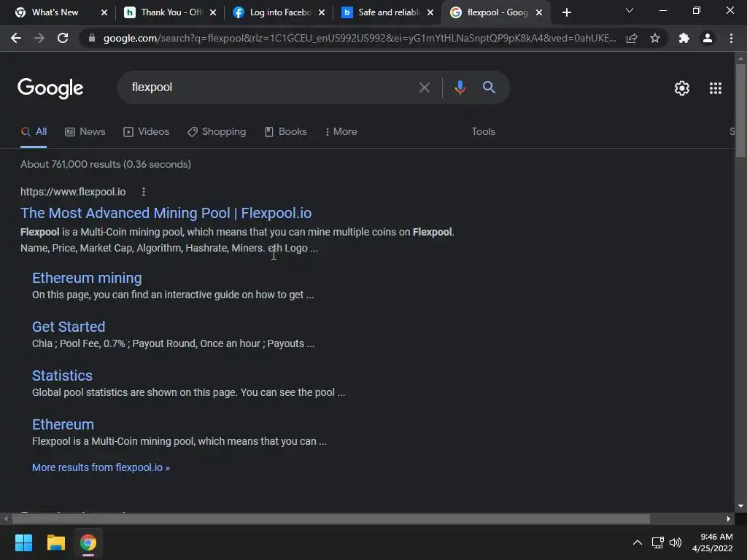Screen dimensions: 747x560
Task: Open the search Tools options
Action: tap(483, 132)
